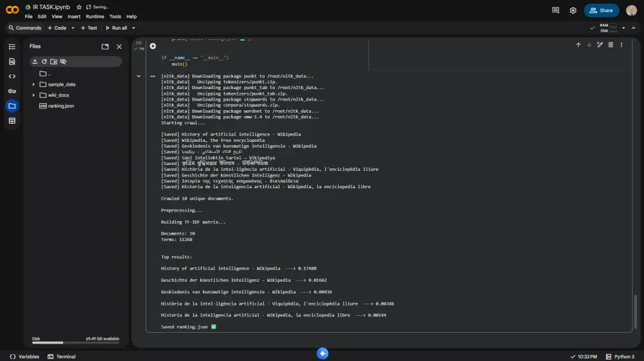Viewport: 644px width, 361px height.
Task: Open the Insert menu
Action: (x=74, y=17)
